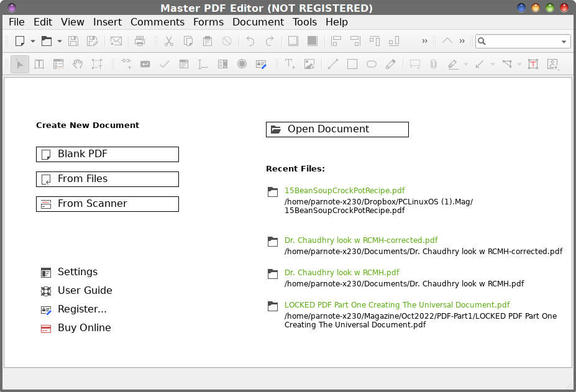Open the File menu
Screen dimensions: 576x392
17,22
